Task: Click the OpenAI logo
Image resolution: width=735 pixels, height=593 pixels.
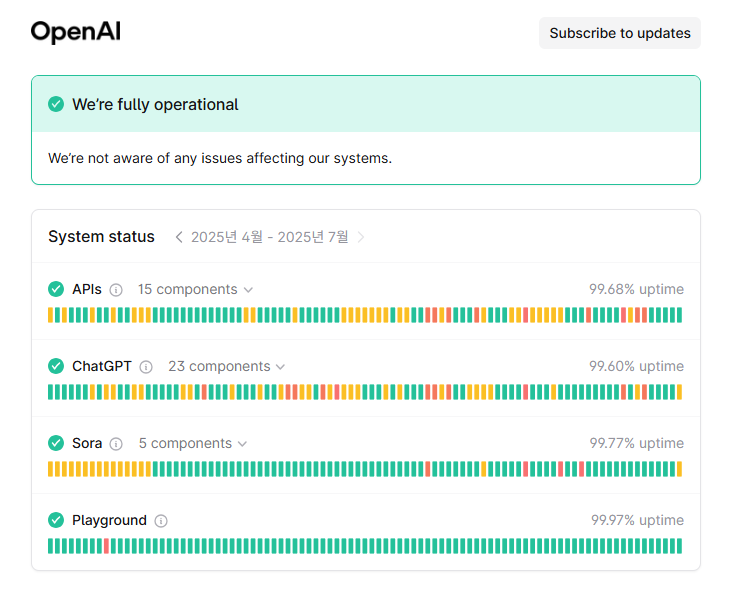Action: click(x=75, y=32)
